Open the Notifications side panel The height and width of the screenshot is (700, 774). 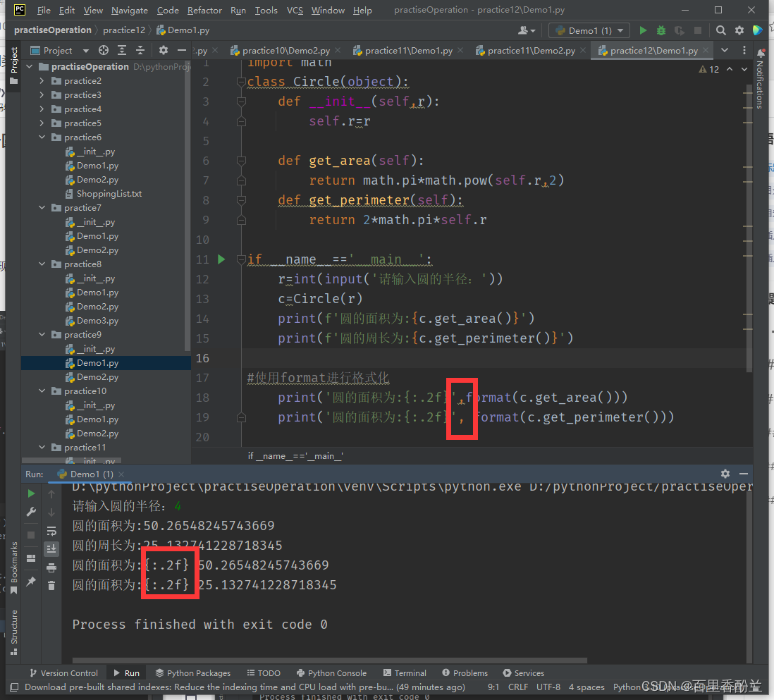760,79
